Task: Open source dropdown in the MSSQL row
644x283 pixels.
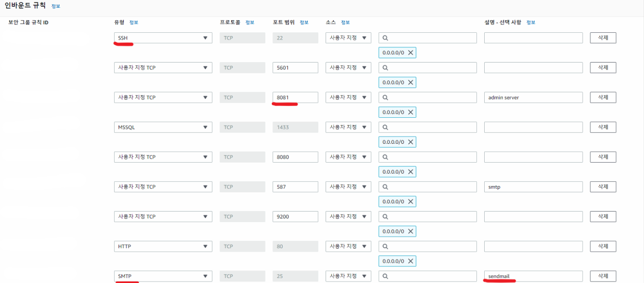Action: click(348, 127)
